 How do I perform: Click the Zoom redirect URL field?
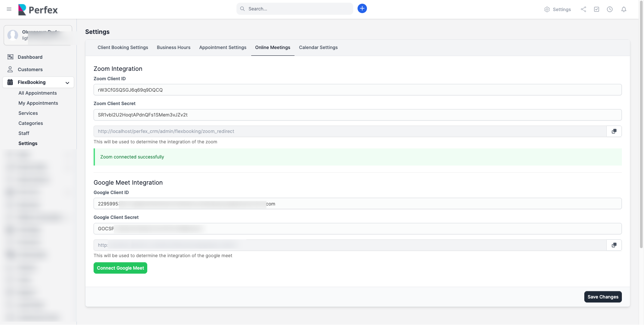tap(350, 131)
